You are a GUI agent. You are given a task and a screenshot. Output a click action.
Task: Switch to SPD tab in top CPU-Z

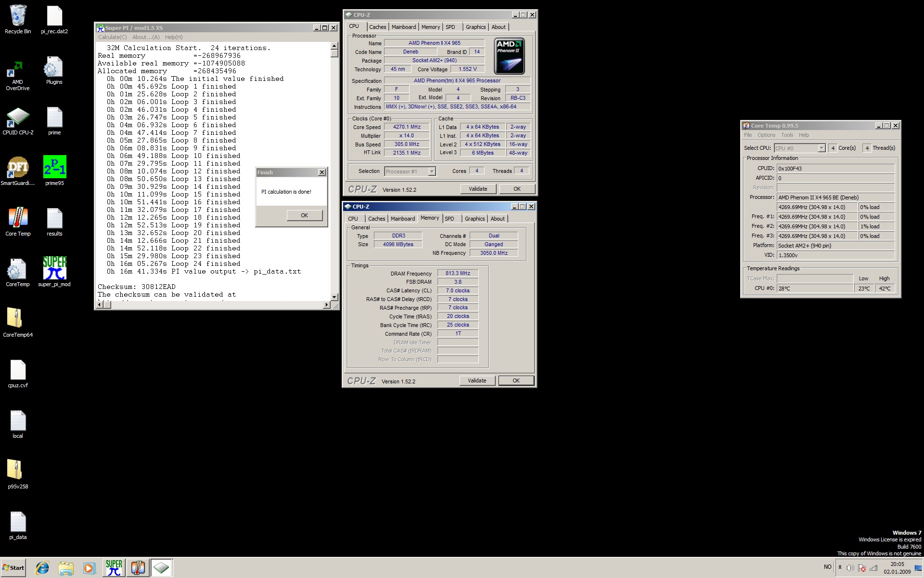click(450, 27)
